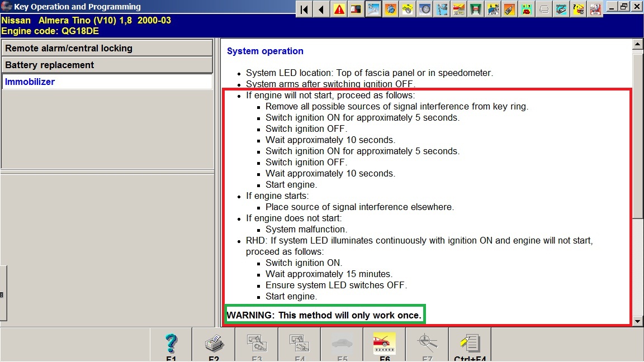Image resolution: width=644 pixels, height=362 pixels.
Task: Open the tyre wheel toolbar icon
Action: (425, 9)
